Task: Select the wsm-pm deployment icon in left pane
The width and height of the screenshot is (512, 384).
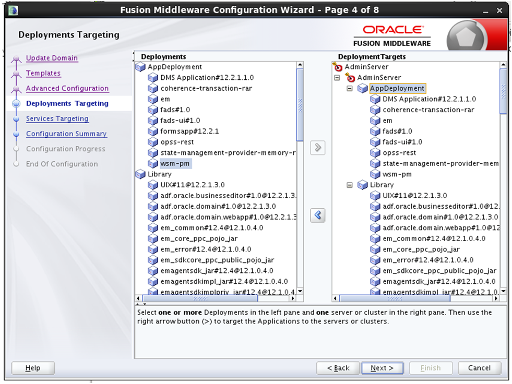Action: [x=153, y=163]
